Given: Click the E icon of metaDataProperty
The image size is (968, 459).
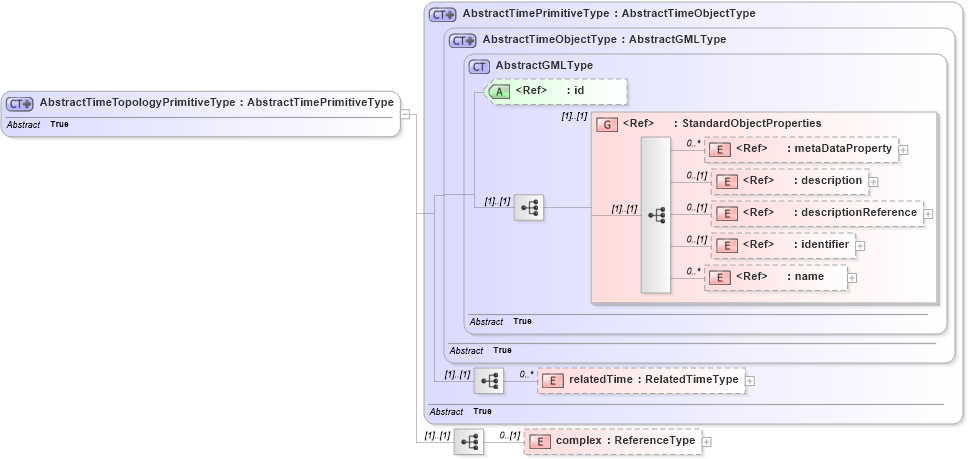Looking at the screenshot, I should pos(720,150).
